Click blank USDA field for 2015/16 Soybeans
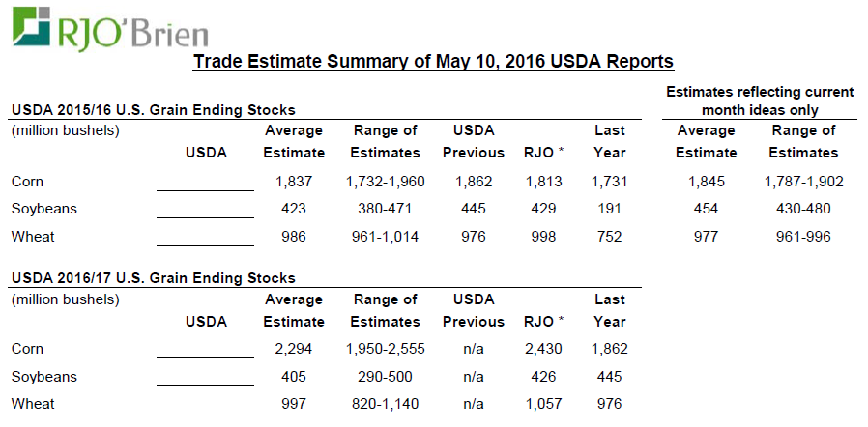 205,209
